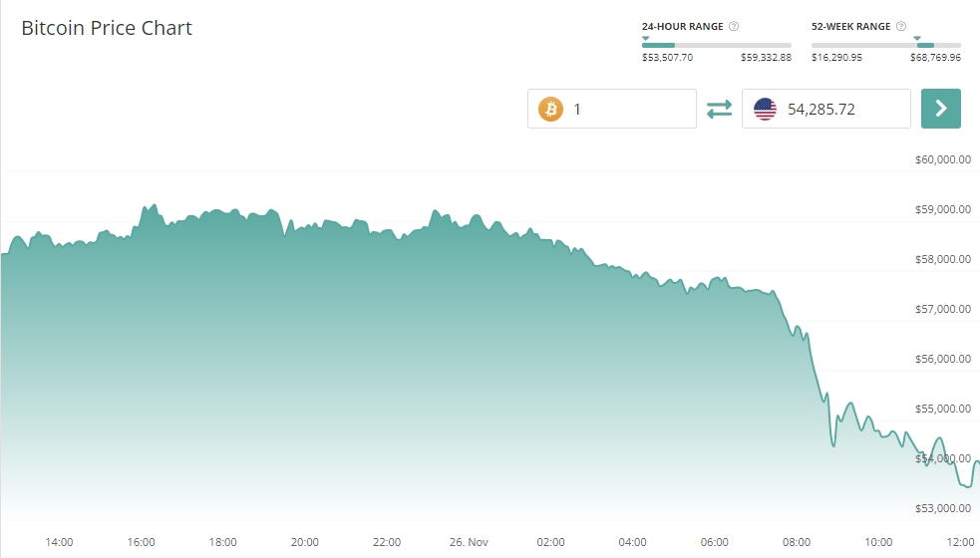Screen dimensions: 980x558
Task: Click the 52-week range progress bar
Action: pyautogui.click(x=886, y=45)
